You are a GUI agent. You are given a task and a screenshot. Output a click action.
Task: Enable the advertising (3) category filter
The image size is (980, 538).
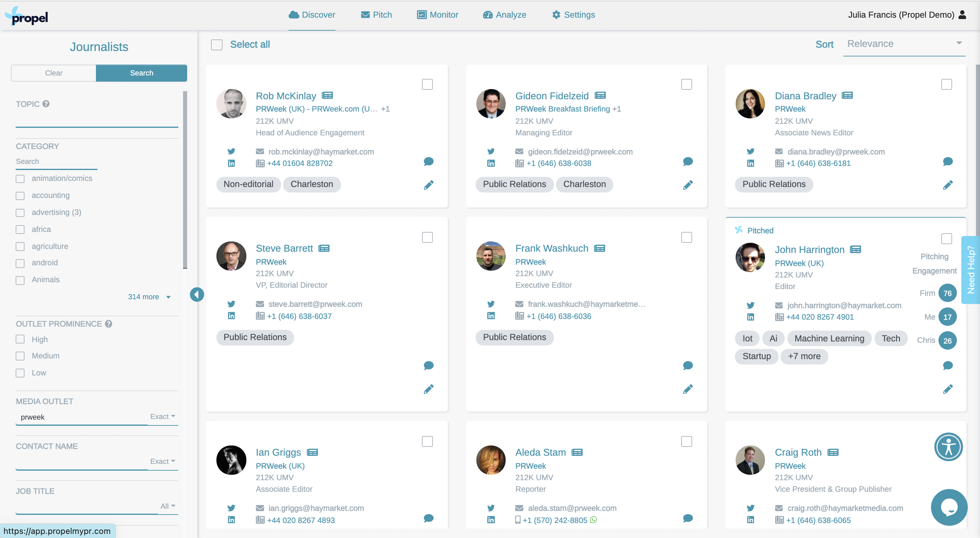20,213
